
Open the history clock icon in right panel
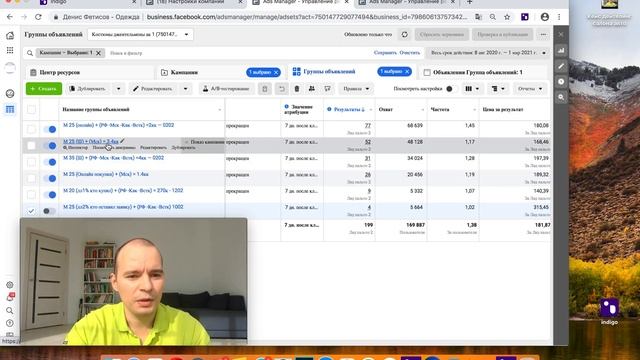coord(561,82)
